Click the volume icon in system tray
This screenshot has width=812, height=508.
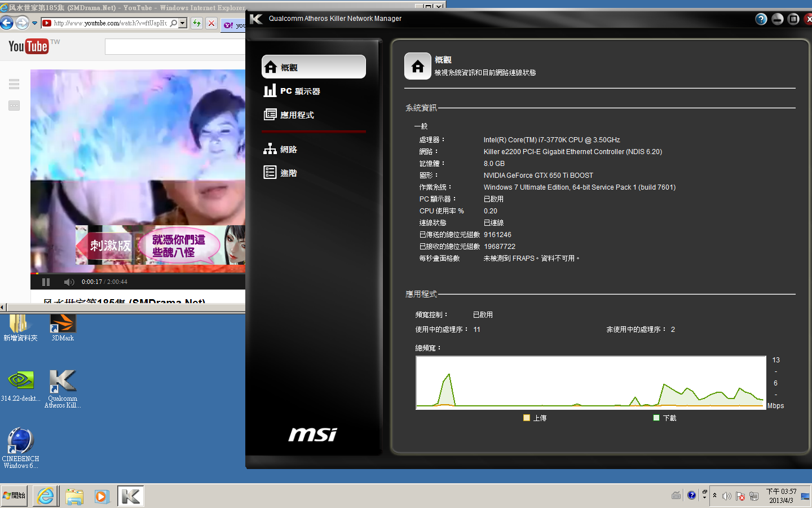[x=727, y=496]
